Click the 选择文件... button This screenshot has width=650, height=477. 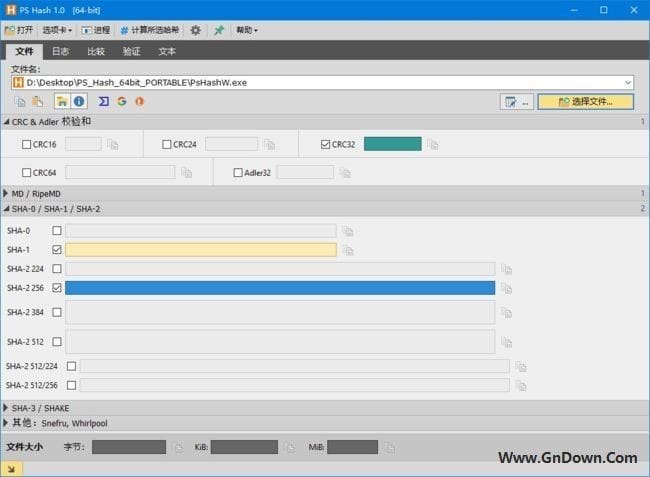pos(585,102)
